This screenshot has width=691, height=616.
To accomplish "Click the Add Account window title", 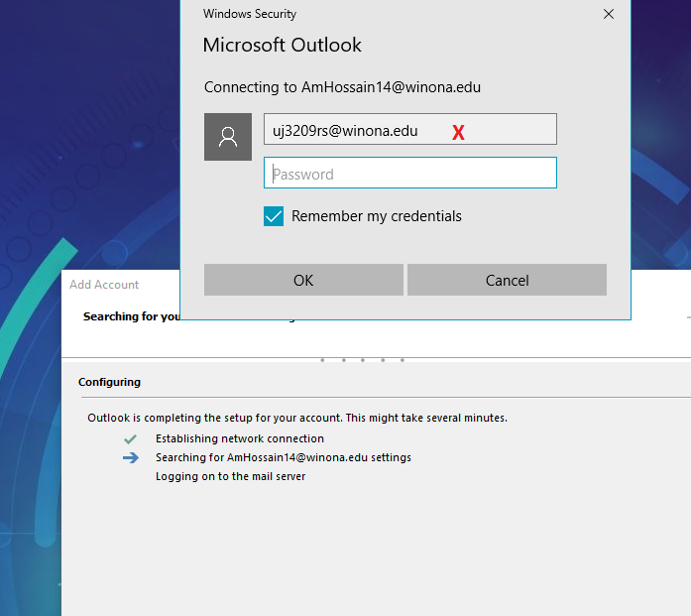I will click(104, 285).
